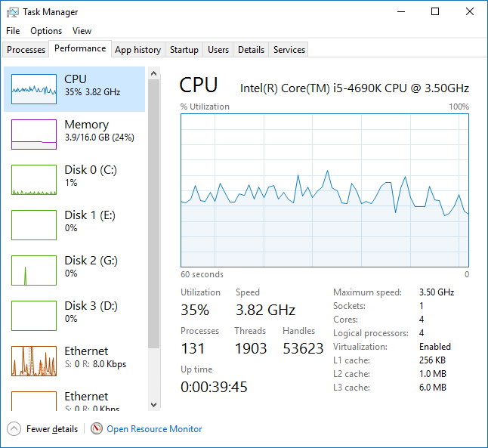
Task: Click the 35% utilization value below graph
Action: [x=195, y=310]
